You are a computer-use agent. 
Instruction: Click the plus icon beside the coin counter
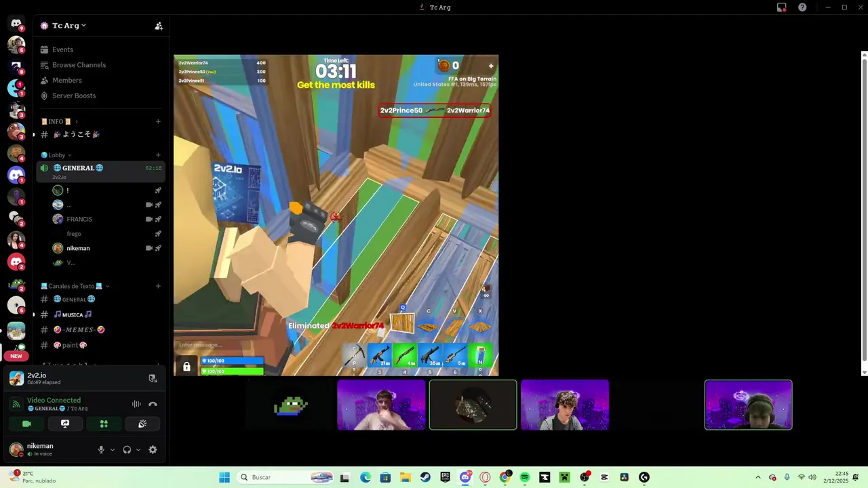pyautogui.click(x=491, y=66)
